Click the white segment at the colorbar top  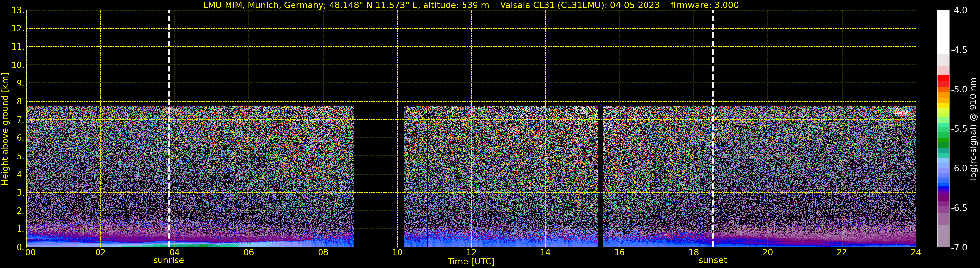944,32
